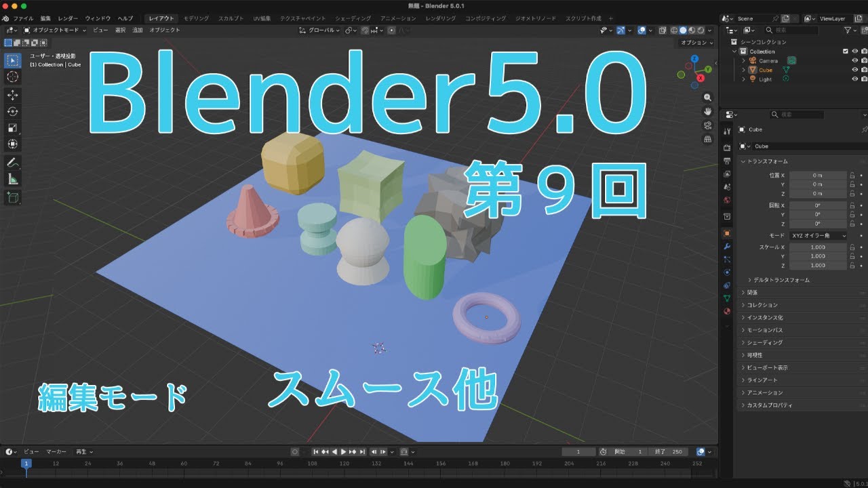This screenshot has width=868, height=488.
Task: Add a new workspace with plus
Action: tap(610, 18)
